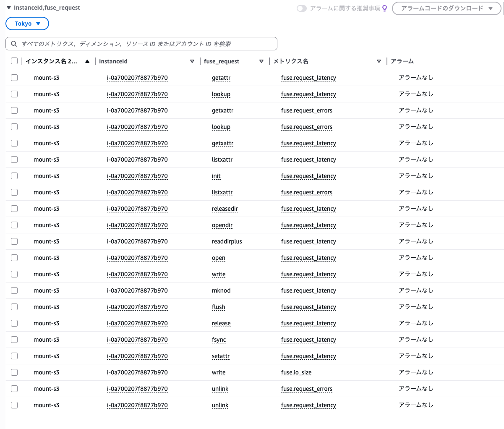
Task: Open the fuse_request column filter dropdown
Action: tap(261, 61)
